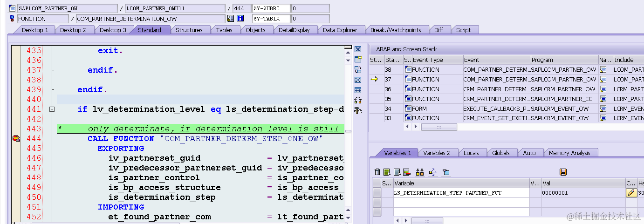The width and height of the screenshot is (644, 224).
Task: Click the trash delete icon in Variables toolbar
Action: tap(377, 172)
